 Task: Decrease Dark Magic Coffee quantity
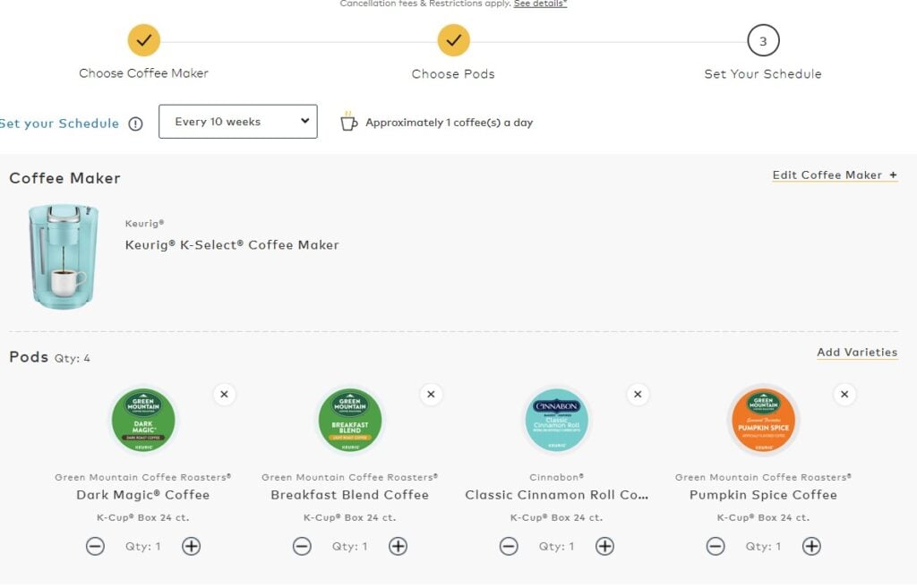(95, 546)
